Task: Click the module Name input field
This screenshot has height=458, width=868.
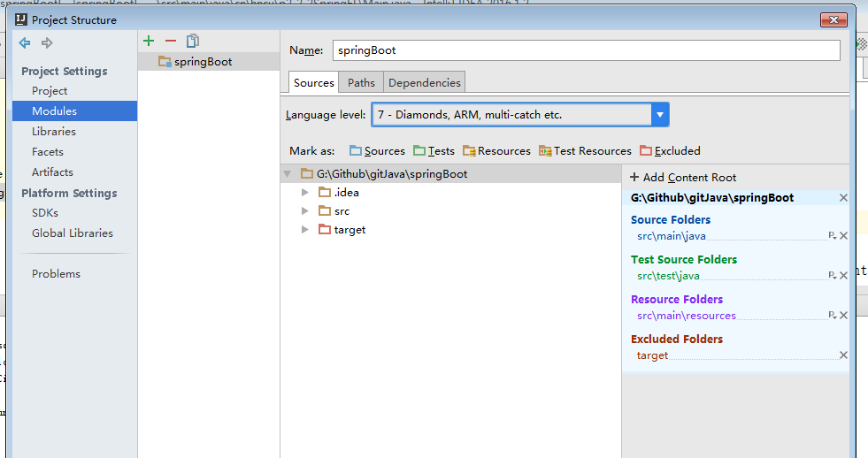Action: click(587, 50)
